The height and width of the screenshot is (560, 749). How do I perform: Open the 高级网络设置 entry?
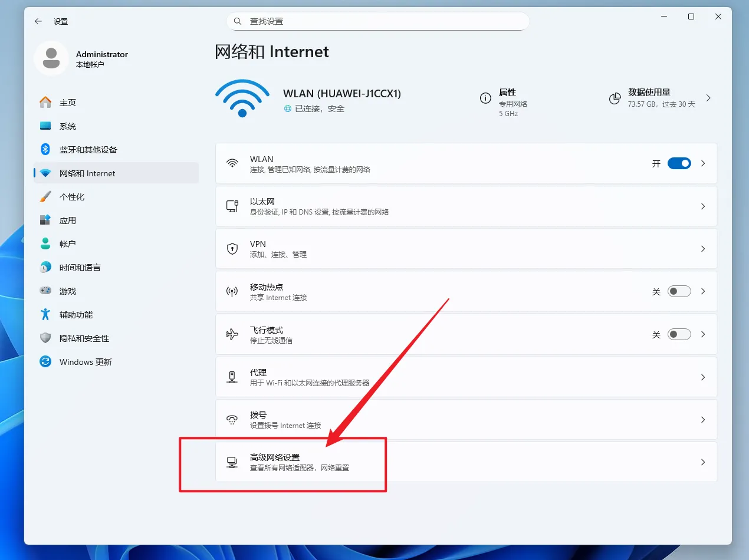pyautogui.click(x=466, y=462)
